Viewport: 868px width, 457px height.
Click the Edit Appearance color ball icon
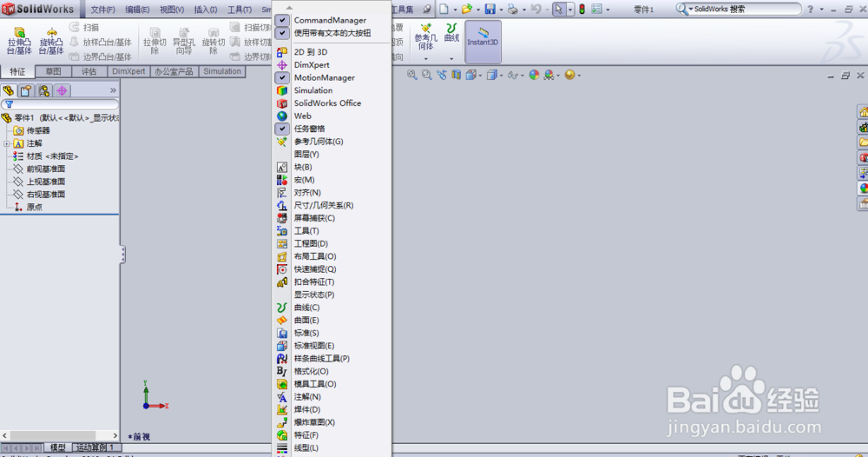(534, 75)
